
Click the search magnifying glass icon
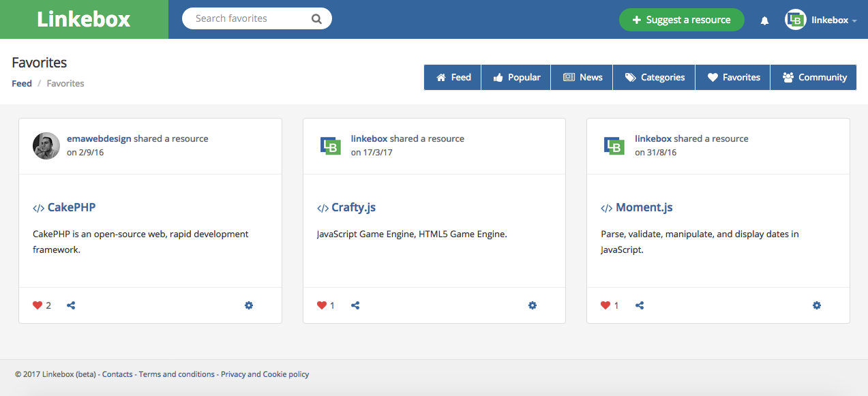(316, 18)
